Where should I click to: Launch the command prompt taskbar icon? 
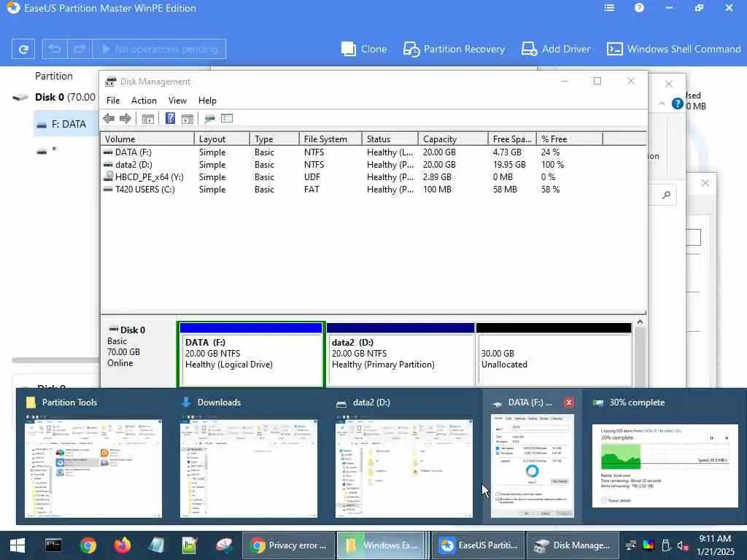tap(53, 545)
